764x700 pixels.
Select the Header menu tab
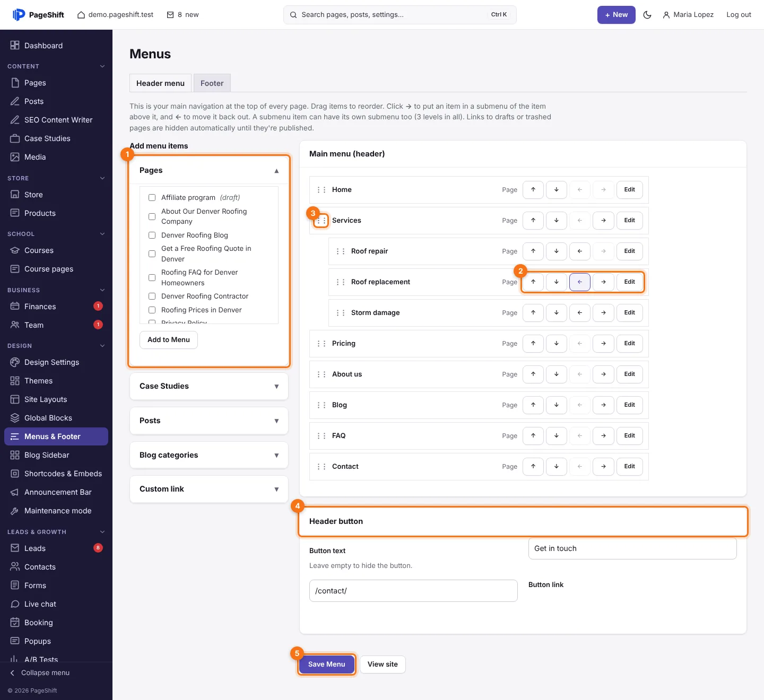(x=160, y=83)
